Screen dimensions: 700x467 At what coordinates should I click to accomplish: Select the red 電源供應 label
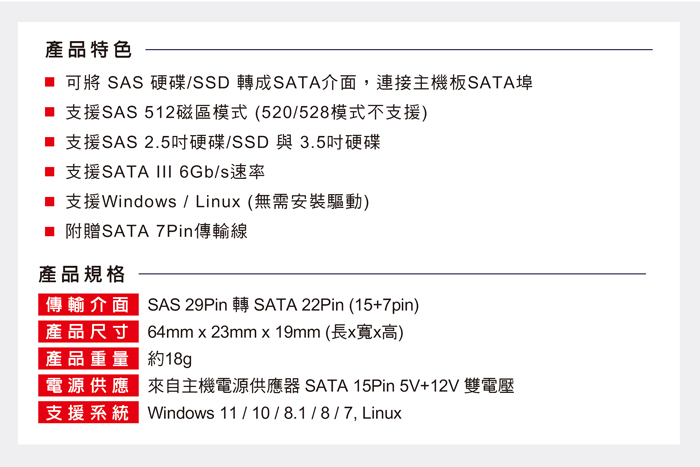(88, 386)
